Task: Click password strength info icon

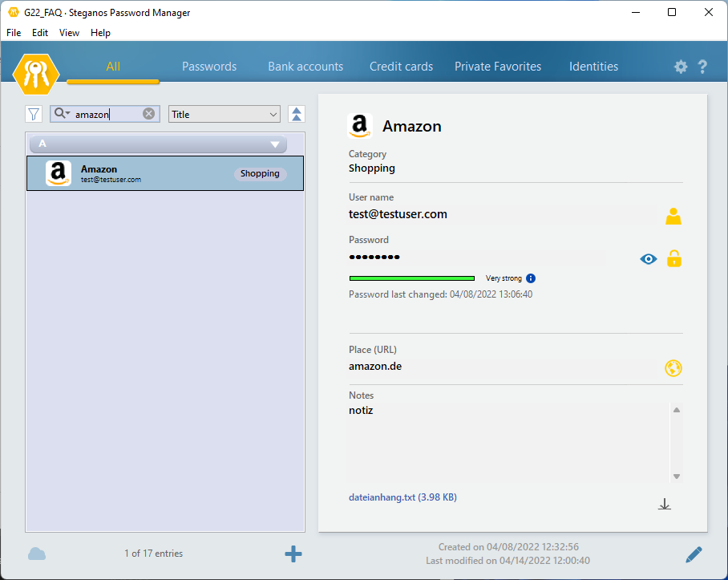Action: tap(531, 278)
